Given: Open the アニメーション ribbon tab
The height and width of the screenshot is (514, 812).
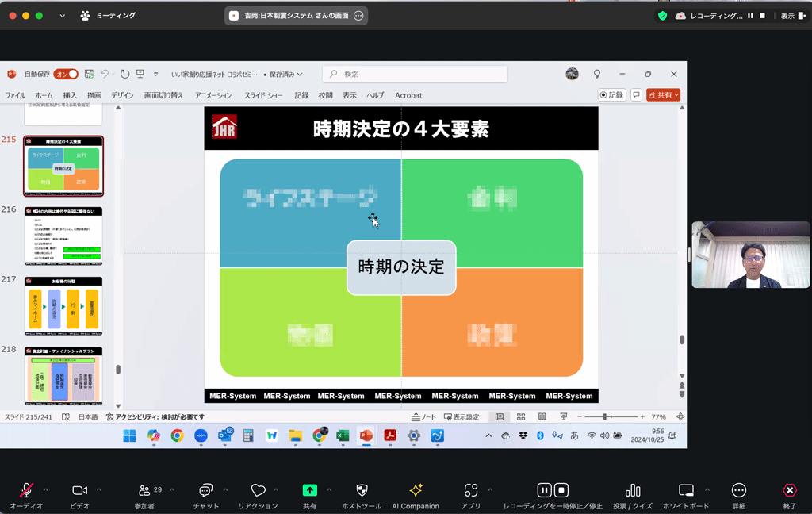Looking at the screenshot, I should click(213, 95).
